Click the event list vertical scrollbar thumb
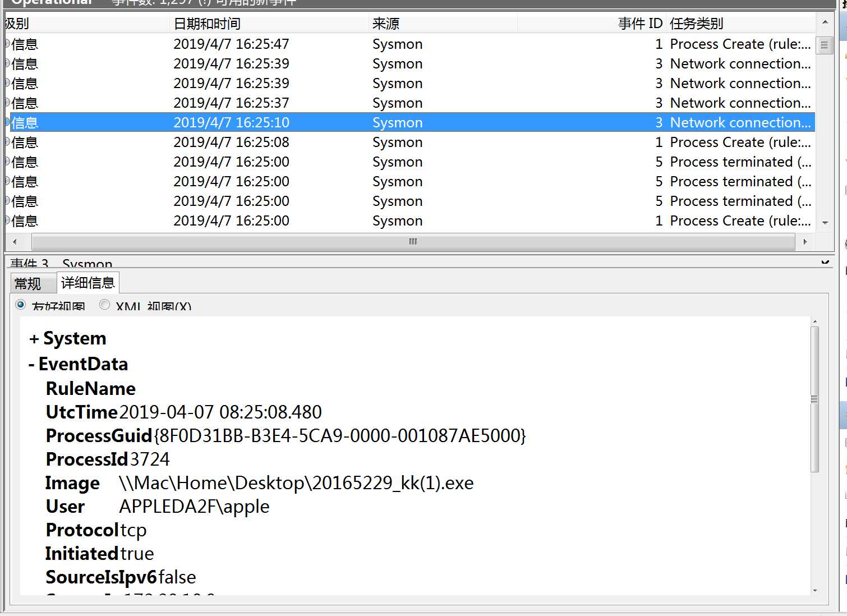The image size is (847, 616). pyautogui.click(x=824, y=45)
